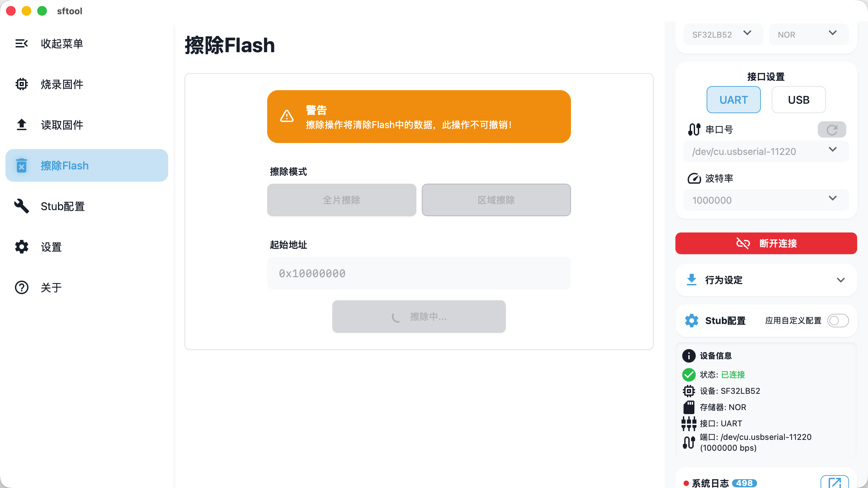Viewport: 868px width, 488px height.
Task: Toggle the 应用自定义配置 switch
Action: point(838,321)
